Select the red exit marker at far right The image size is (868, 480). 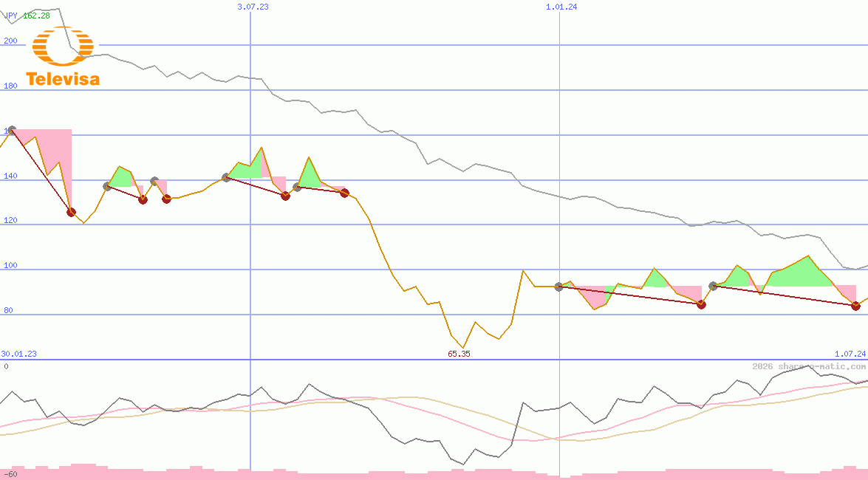(x=855, y=306)
